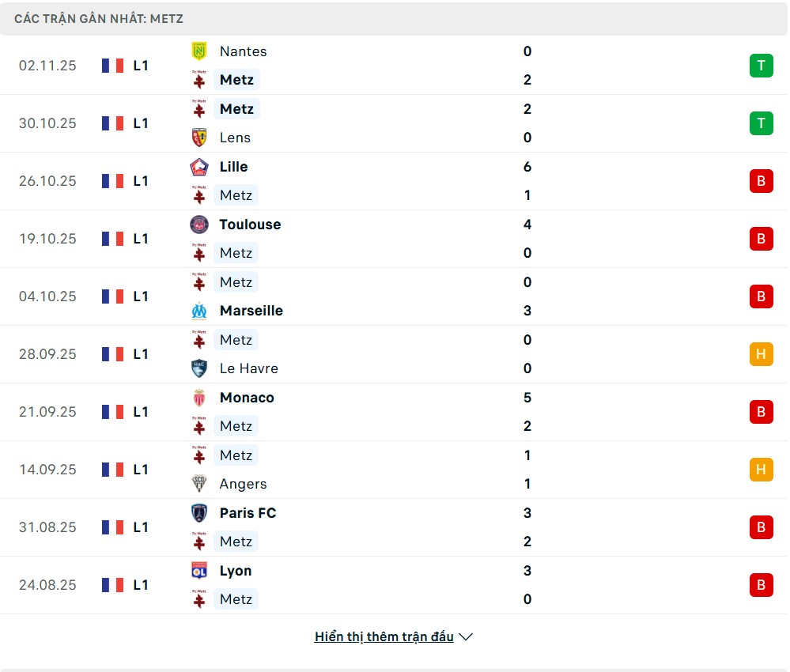Click red B badge for Lille match
790x672 pixels.
[x=761, y=181]
